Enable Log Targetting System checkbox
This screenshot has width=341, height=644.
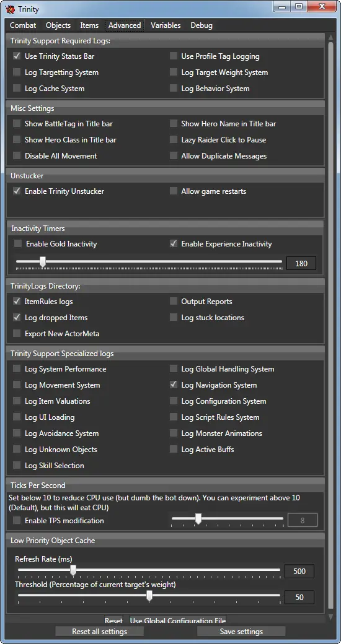[x=17, y=72]
